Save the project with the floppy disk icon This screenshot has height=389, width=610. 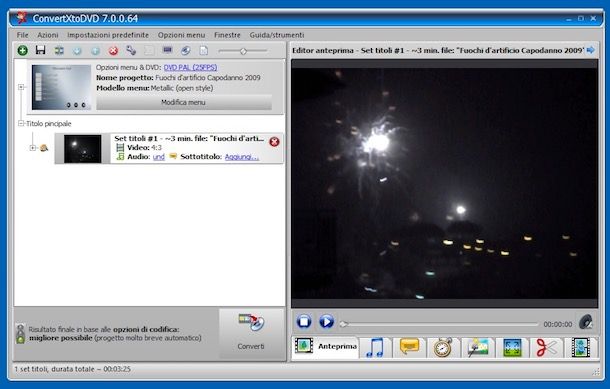pyautogui.click(x=40, y=50)
